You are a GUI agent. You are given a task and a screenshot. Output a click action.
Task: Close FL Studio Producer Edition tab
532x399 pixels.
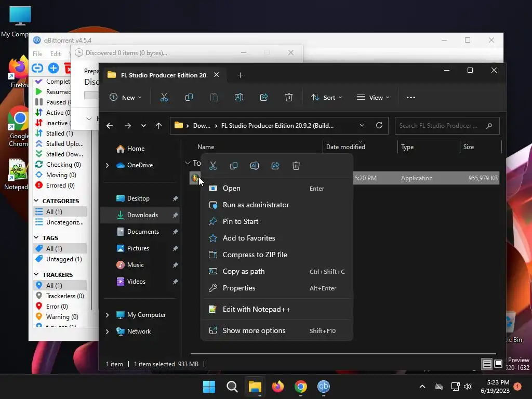point(217,75)
